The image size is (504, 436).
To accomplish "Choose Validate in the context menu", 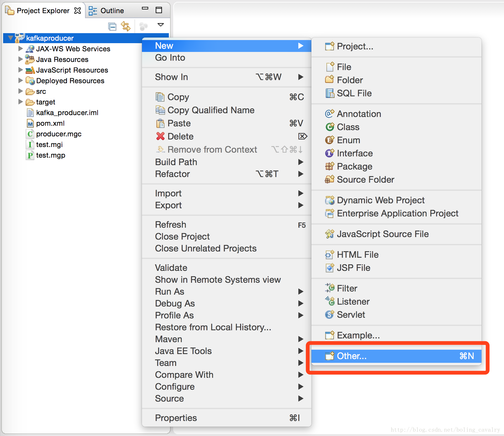I will click(x=227, y=268).
